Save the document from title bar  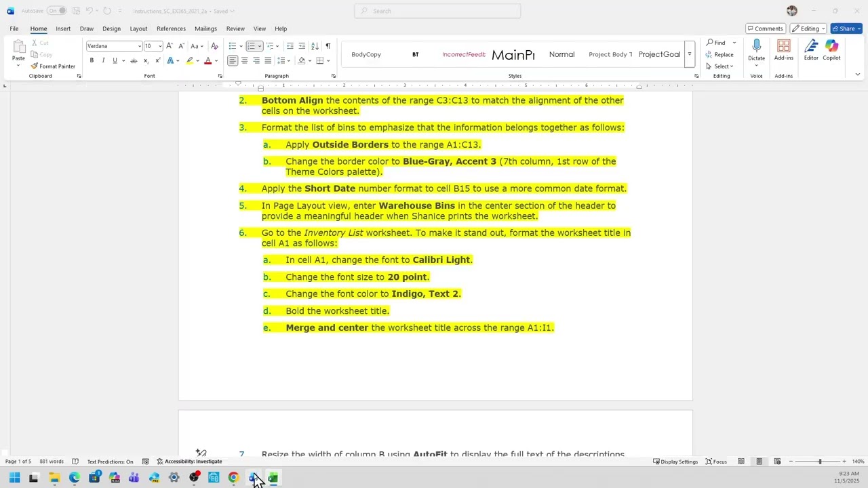pyautogui.click(x=75, y=11)
